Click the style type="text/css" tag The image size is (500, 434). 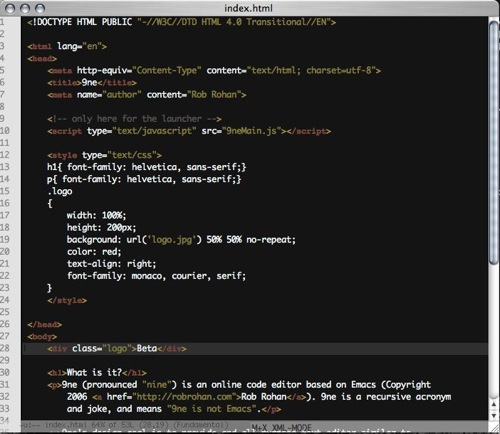pos(104,155)
